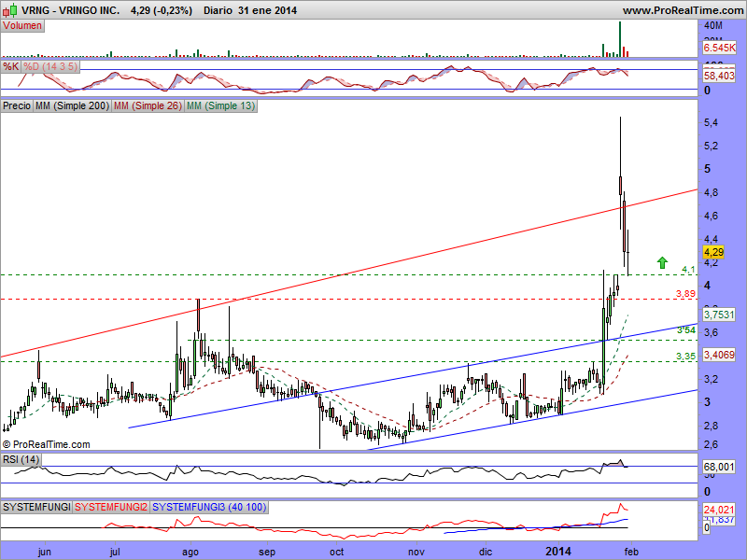Click 5,2 on the price axis
The image size is (747, 560).
711,147
